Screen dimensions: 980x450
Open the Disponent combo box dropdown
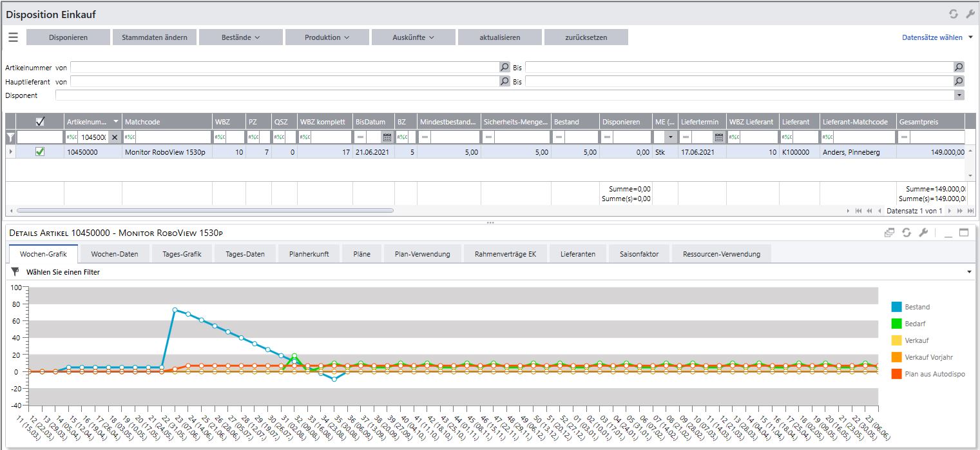[x=959, y=95]
